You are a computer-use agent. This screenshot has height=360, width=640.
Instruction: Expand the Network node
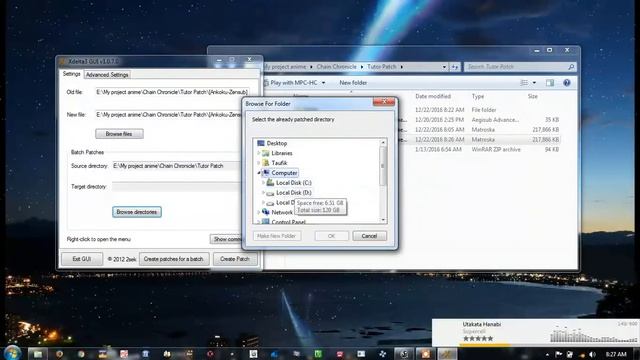pos(258,212)
